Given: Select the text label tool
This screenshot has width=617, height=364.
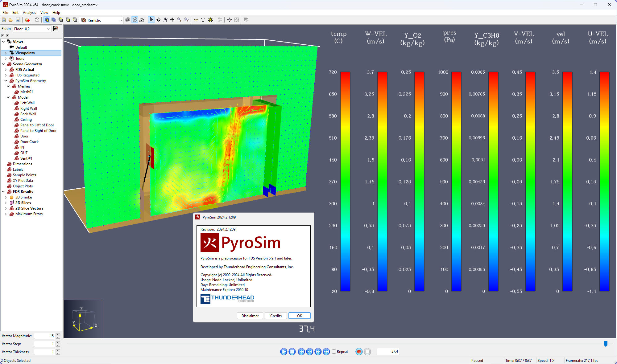Looking at the screenshot, I should click(203, 20).
